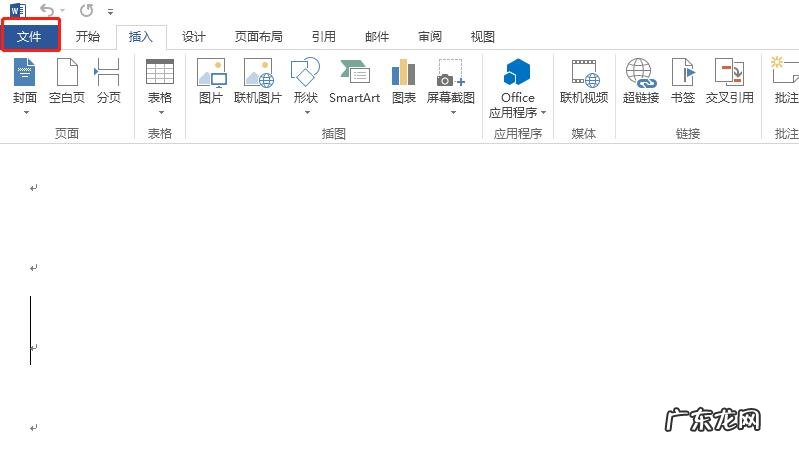Switch to the 开始 (Home) ribbon tab

[88, 37]
